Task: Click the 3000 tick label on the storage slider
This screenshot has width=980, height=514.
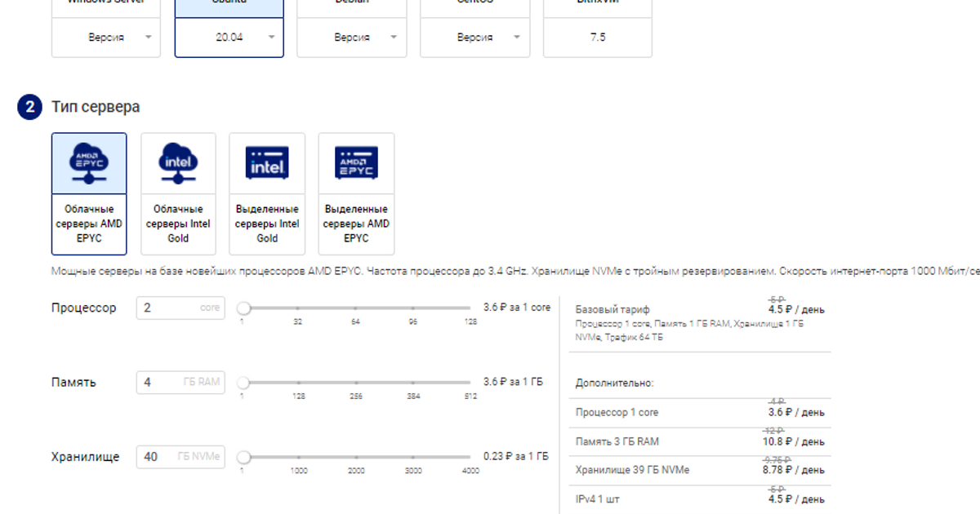Action: pyautogui.click(x=413, y=471)
